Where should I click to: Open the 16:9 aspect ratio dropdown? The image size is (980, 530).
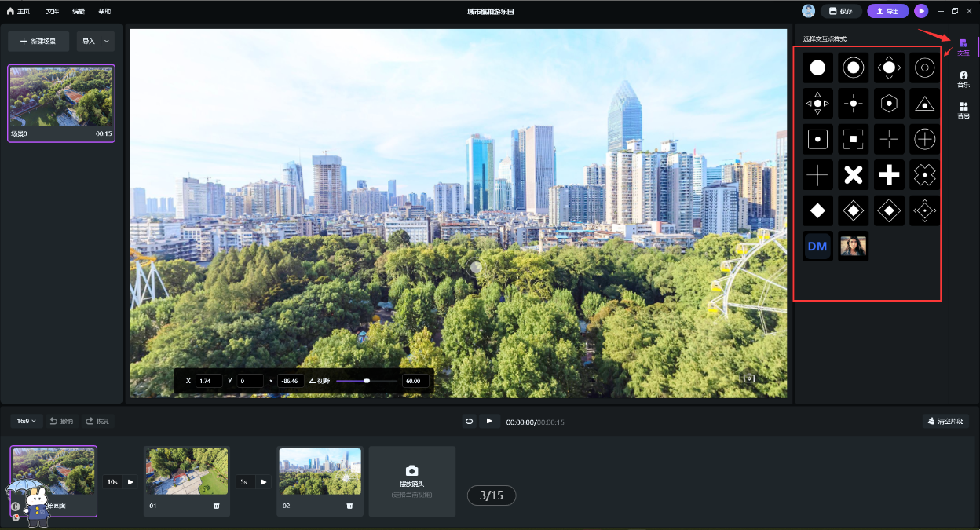[x=27, y=422]
